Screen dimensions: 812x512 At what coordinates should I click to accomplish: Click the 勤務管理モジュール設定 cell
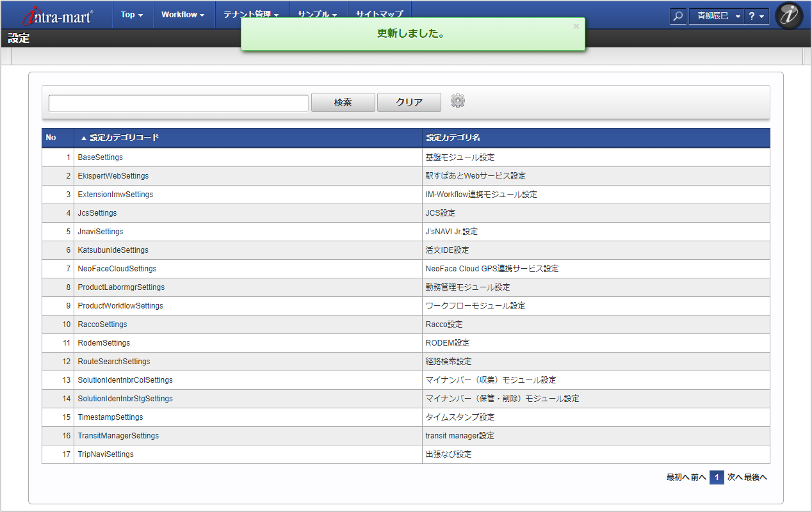pyautogui.click(x=596, y=287)
